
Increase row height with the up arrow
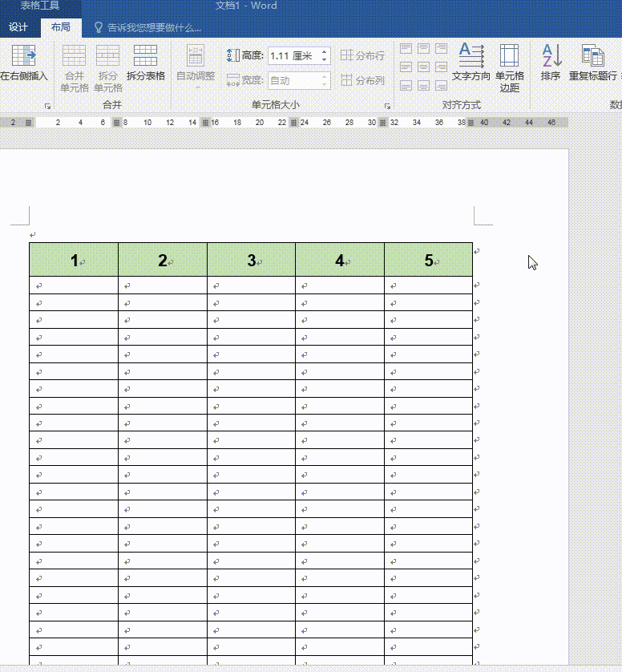tap(325, 52)
